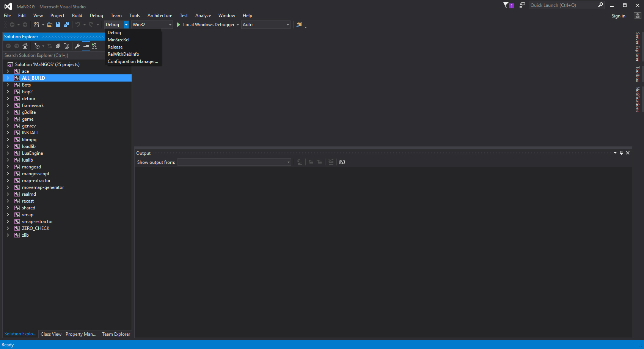644x349 pixels.
Task: Open the Analyze menu
Action: tap(203, 16)
